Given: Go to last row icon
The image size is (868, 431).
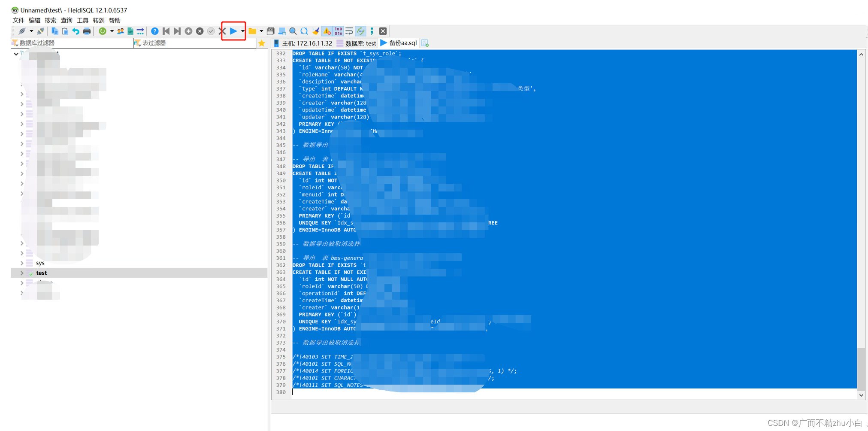Looking at the screenshot, I should (177, 31).
